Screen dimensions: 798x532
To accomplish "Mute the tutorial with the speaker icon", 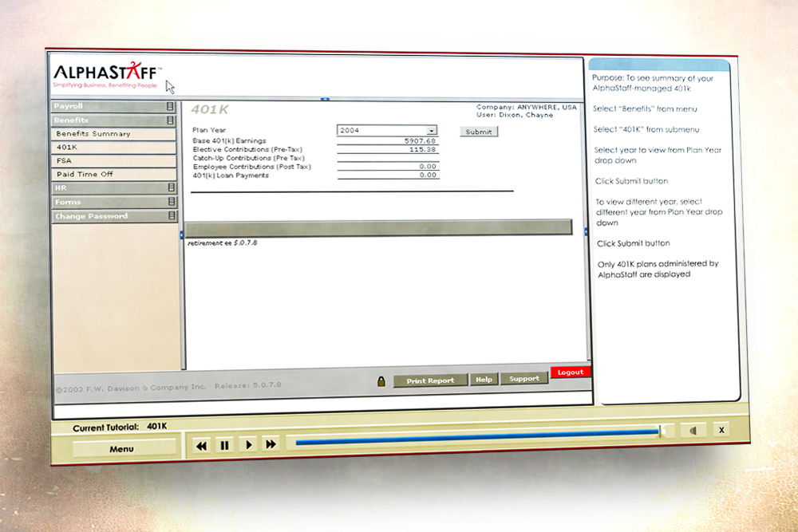I will [x=693, y=431].
